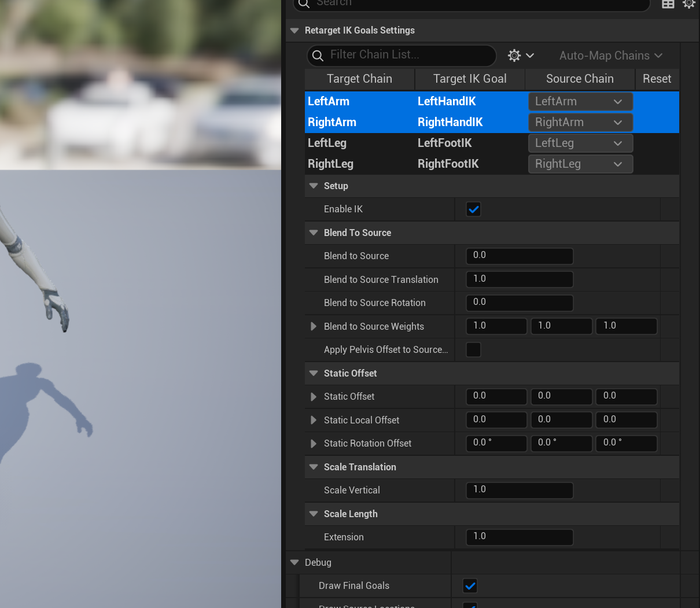This screenshot has width=700, height=608.
Task: Click the Source Chain column header
Action: coord(580,79)
